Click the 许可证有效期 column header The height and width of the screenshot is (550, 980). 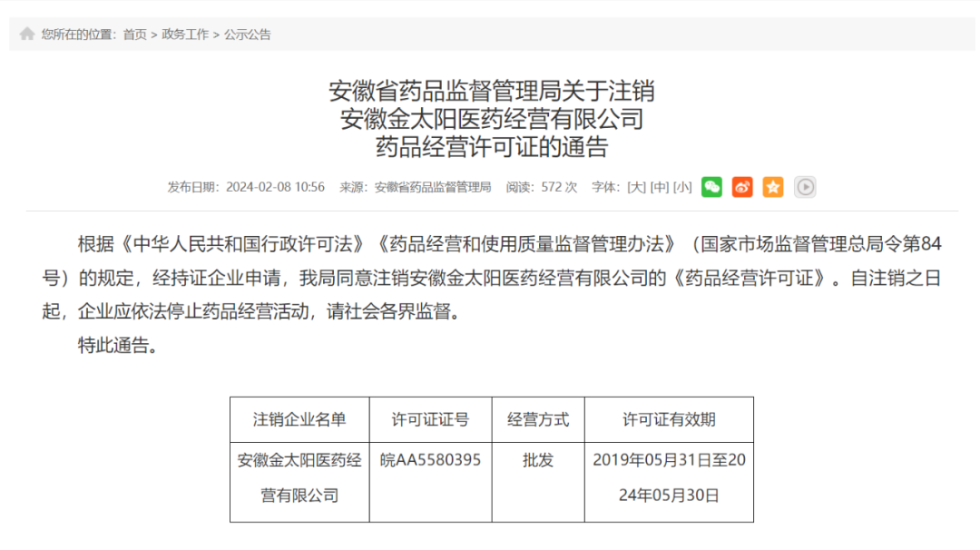669,419
